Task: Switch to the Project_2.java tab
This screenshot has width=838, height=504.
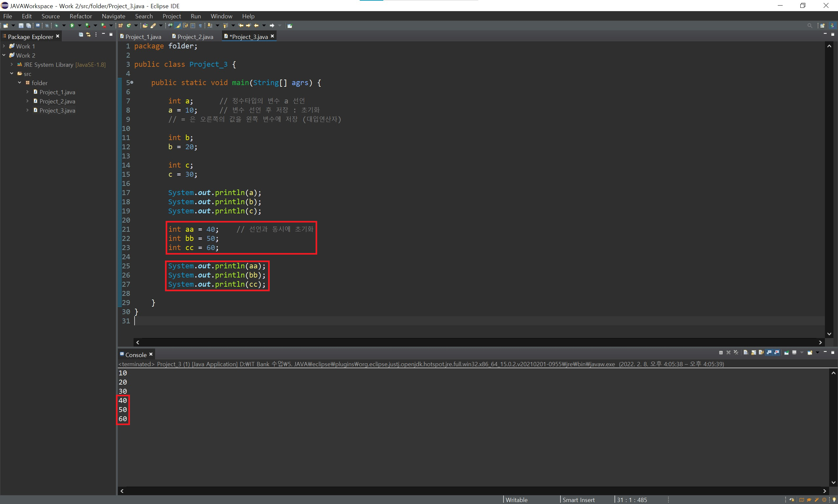Action: click(x=195, y=37)
